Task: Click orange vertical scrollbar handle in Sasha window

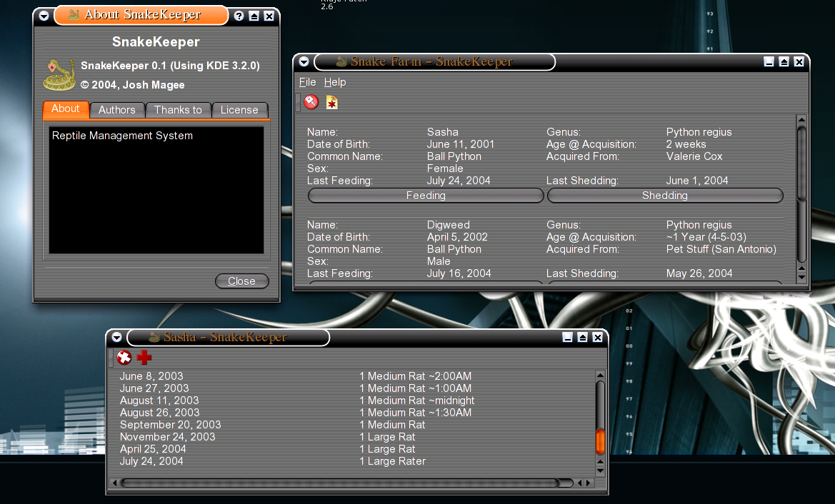Action: (600, 441)
